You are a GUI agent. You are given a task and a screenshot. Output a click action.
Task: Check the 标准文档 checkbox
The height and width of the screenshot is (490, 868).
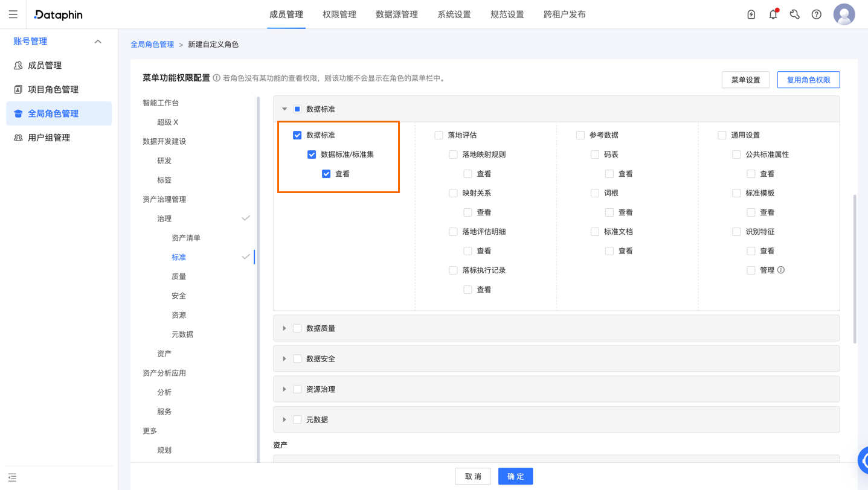(x=595, y=232)
